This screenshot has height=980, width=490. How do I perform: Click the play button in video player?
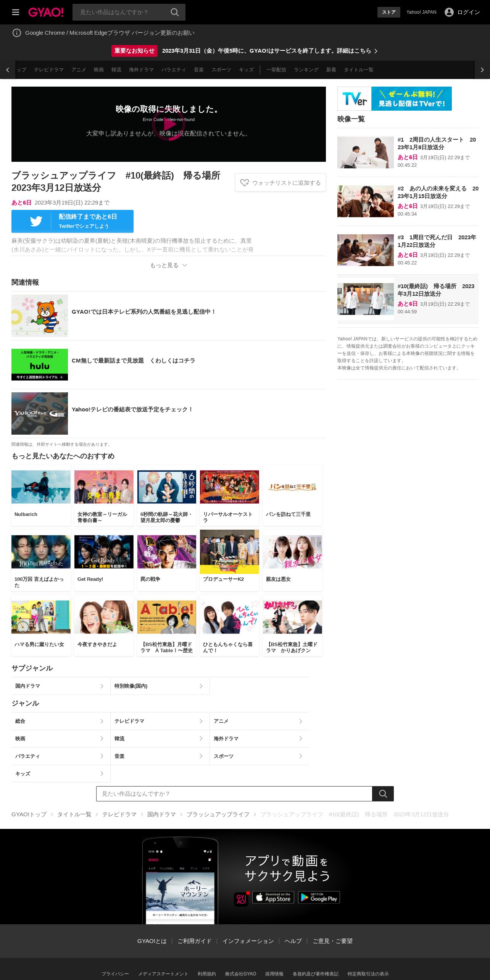coord(169,124)
